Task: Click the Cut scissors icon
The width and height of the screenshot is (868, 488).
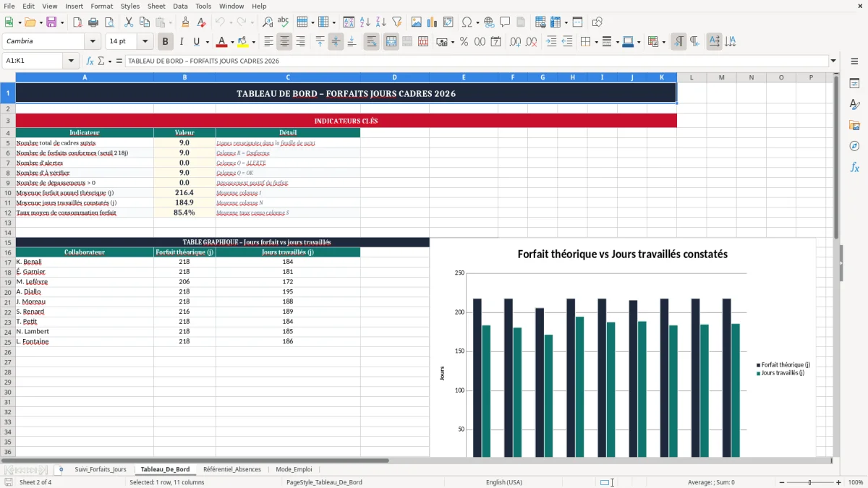Action: [128, 22]
